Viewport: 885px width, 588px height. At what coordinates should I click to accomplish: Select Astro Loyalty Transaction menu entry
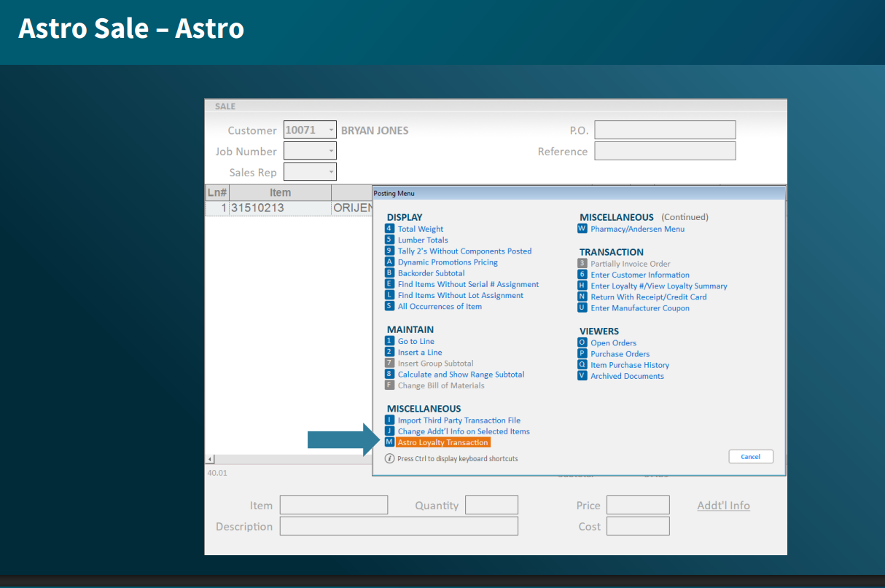(x=443, y=442)
